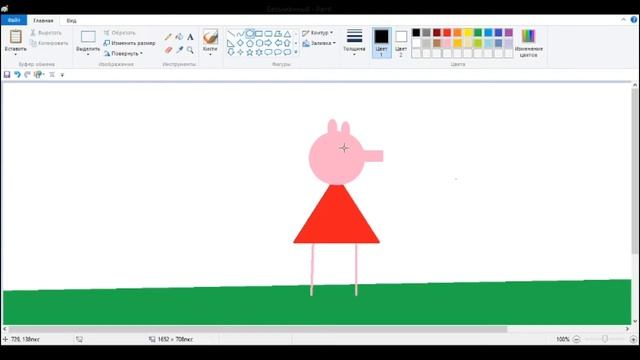The image size is (640, 360).
Task: Click the zoom slider handle
Action: point(604,339)
